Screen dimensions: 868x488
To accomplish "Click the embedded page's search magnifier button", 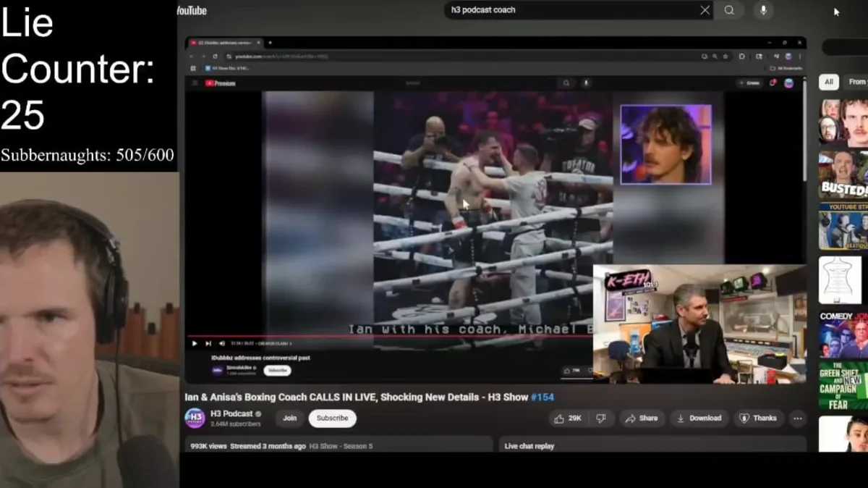I will click(566, 83).
